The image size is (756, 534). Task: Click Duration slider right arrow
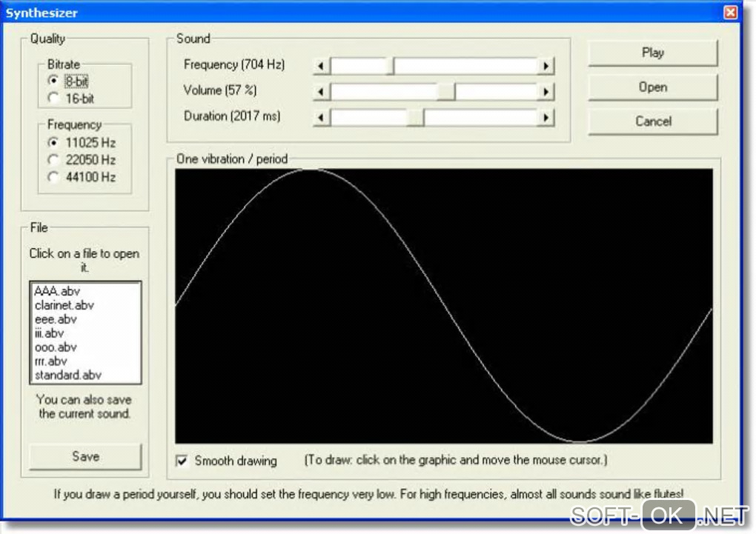pos(546,117)
